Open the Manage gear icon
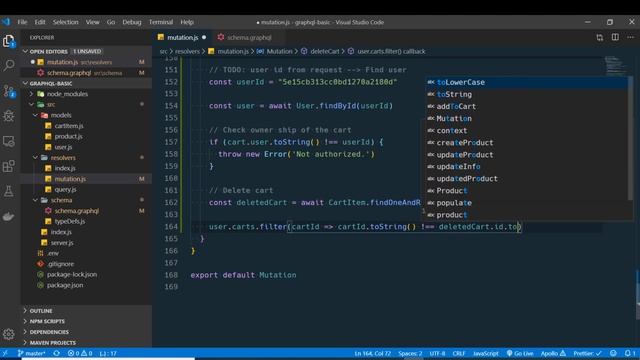Image resolution: width=640 pixels, height=360 pixels. click(x=9, y=334)
